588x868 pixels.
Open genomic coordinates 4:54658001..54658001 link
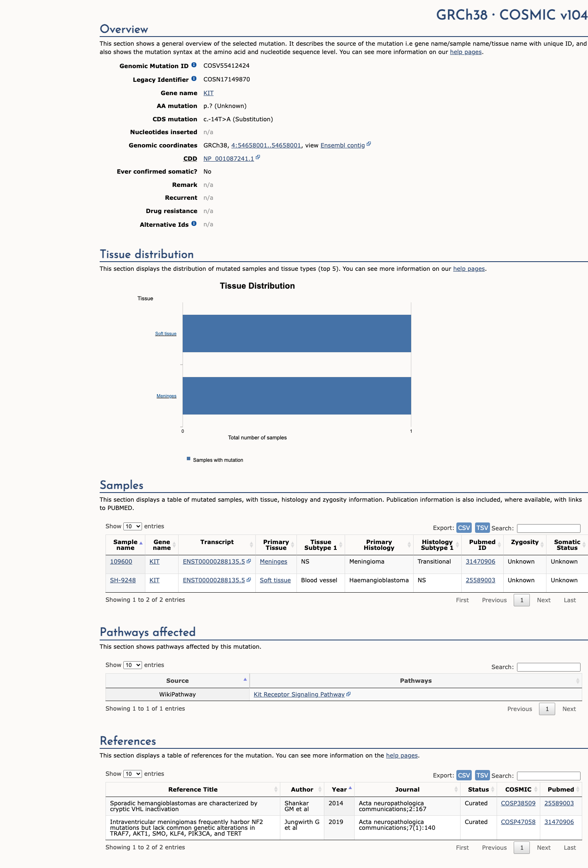(x=266, y=145)
